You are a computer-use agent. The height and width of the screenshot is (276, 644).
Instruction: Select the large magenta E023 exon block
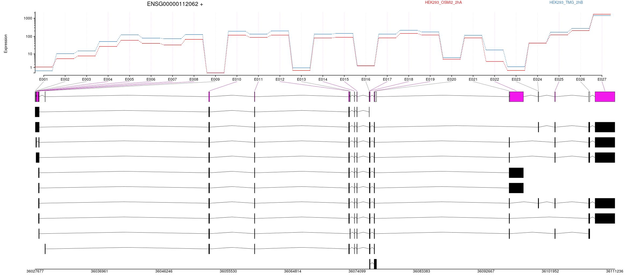517,97
